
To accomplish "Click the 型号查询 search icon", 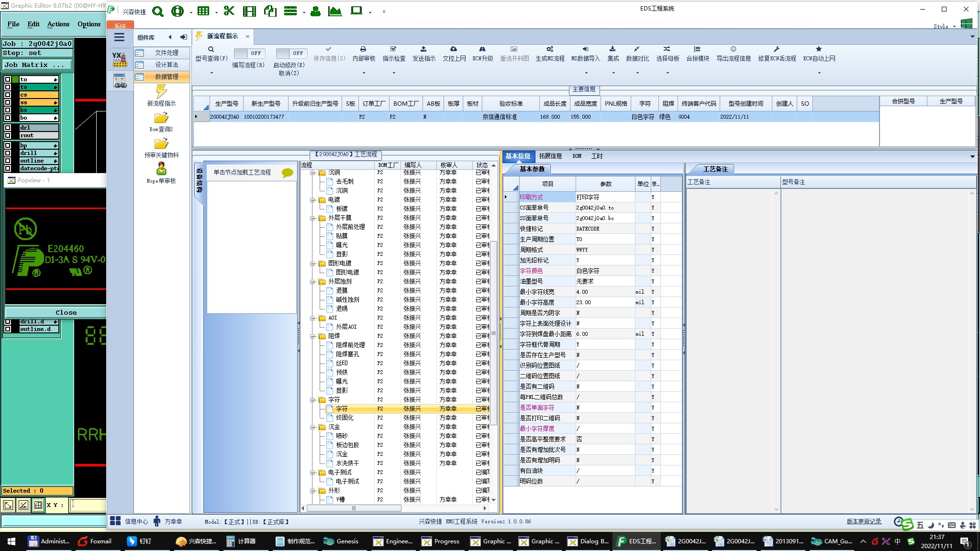I will tap(211, 49).
